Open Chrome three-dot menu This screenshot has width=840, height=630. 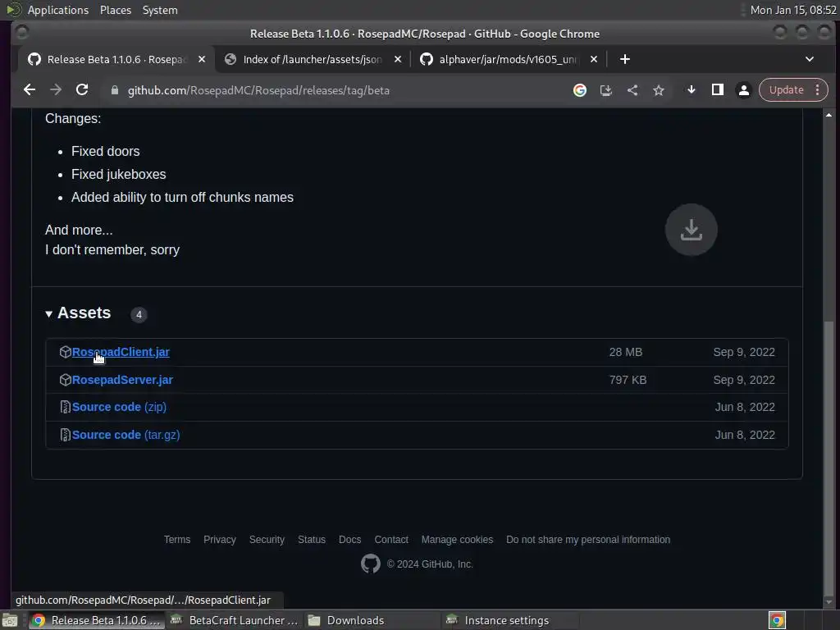point(818,90)
